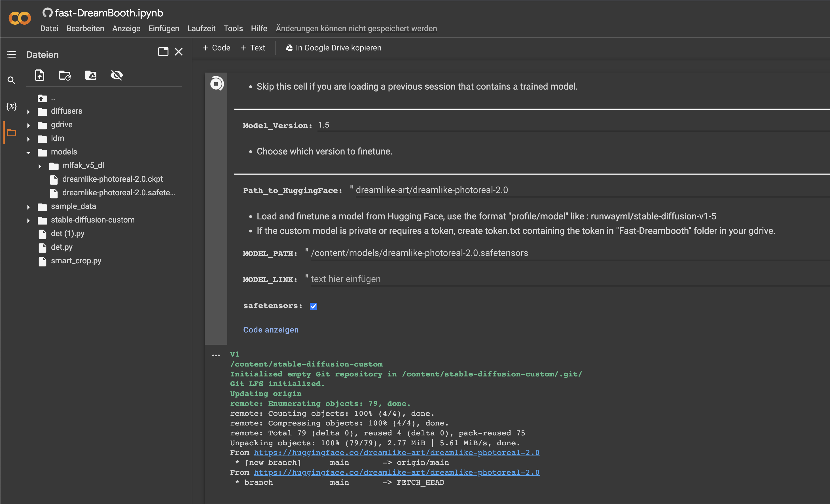Expand the mlfak_v5_dl subfolder
Viewport: 830px width, 504px height.
40,166
